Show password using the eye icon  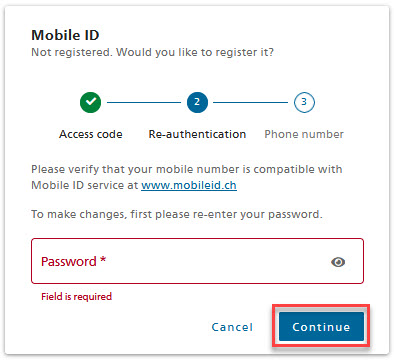pyautogui.click(x=338, y=262)
